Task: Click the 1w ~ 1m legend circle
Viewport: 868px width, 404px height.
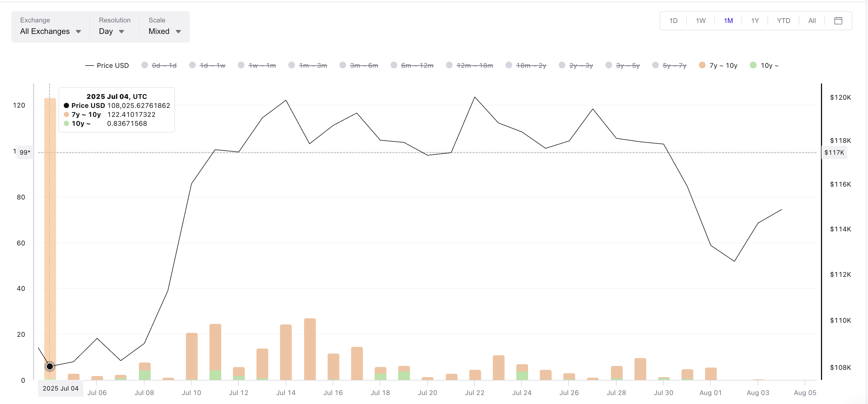Action: tap(241, 65)
